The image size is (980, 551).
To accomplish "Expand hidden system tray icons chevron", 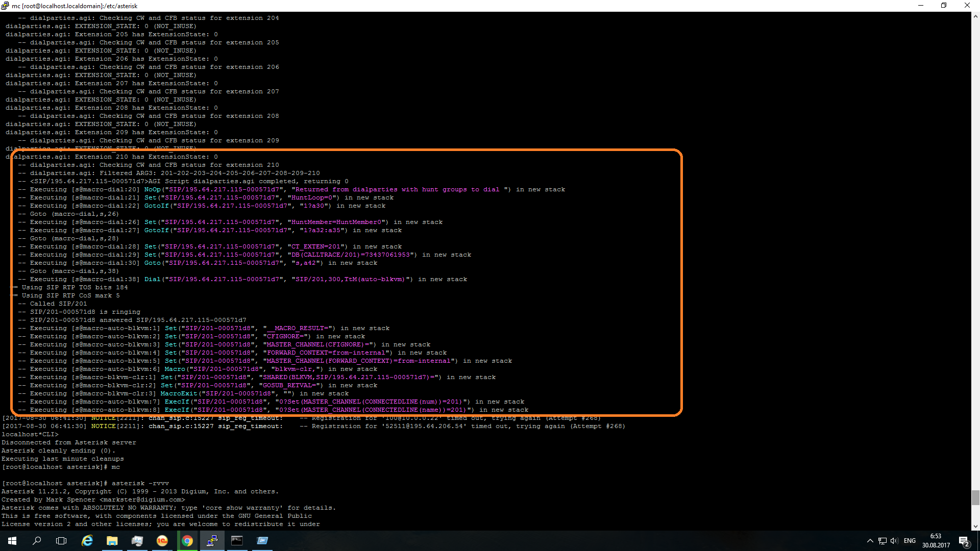I will pos(870,541).
